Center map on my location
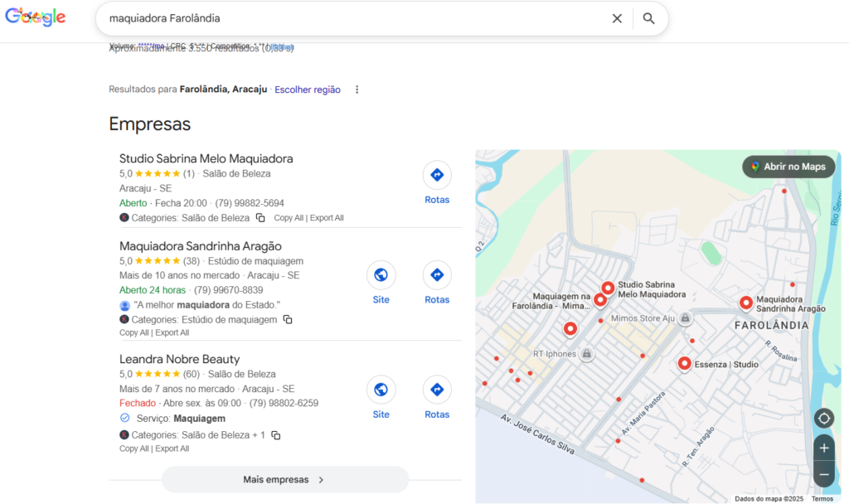Image resolution: width=849 pixels, height=504 pixels. pyautogui.click(x=823, y=418)
